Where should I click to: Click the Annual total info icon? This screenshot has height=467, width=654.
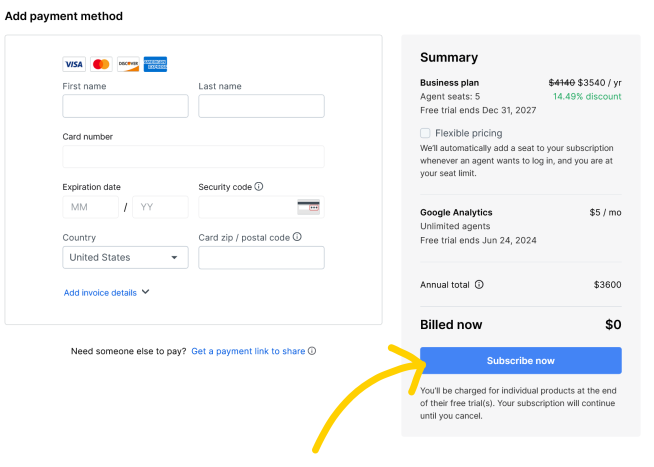click(479, 284)
